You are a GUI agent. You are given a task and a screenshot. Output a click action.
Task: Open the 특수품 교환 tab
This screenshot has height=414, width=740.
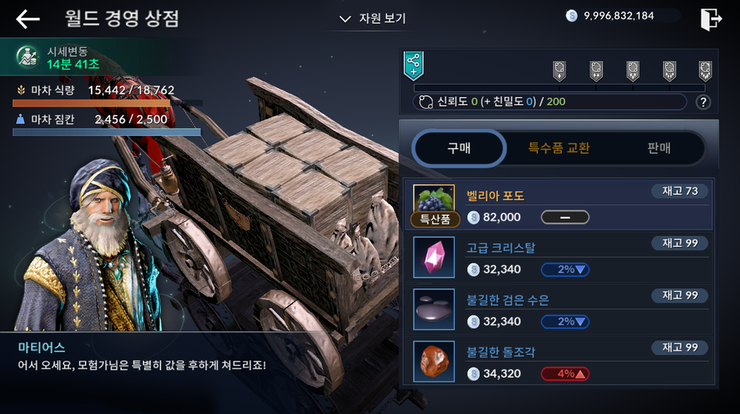(x=559, y=148)
